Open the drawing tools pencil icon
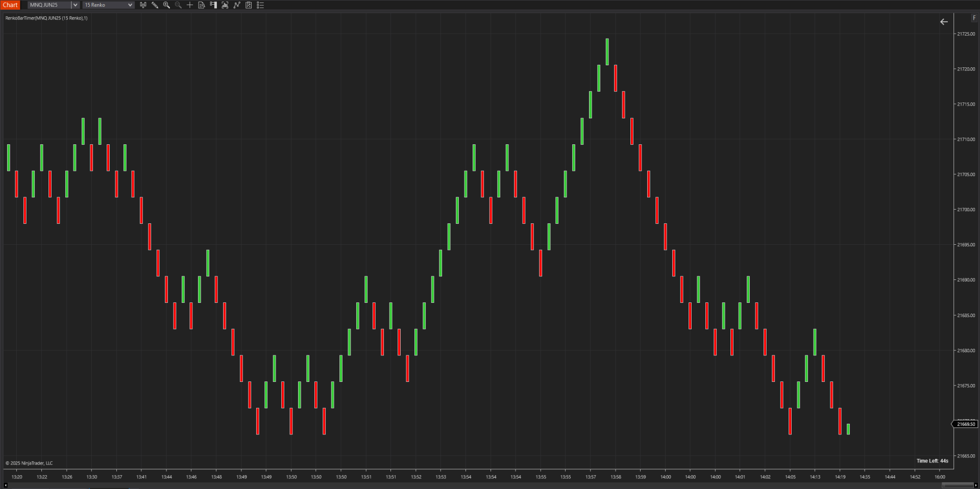The image size is (980, 489). click(155, 5)
